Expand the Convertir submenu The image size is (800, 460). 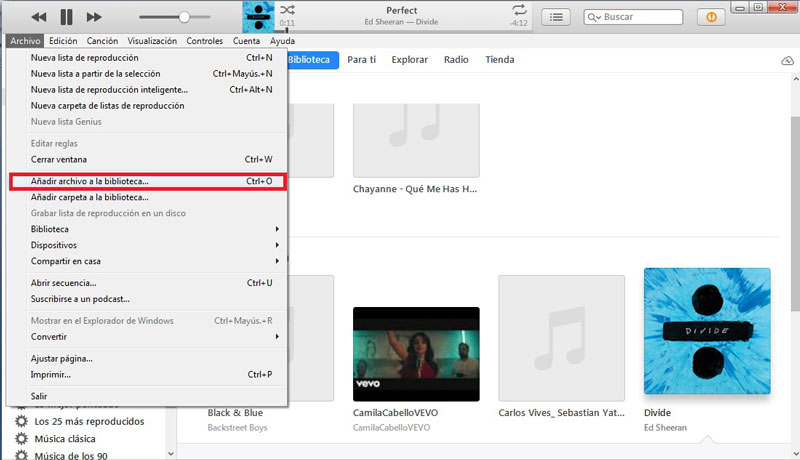147,337
